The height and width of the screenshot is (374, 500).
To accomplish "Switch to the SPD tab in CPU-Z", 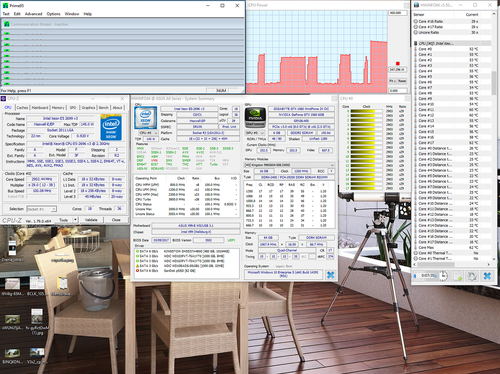I will tap(73, 107).
